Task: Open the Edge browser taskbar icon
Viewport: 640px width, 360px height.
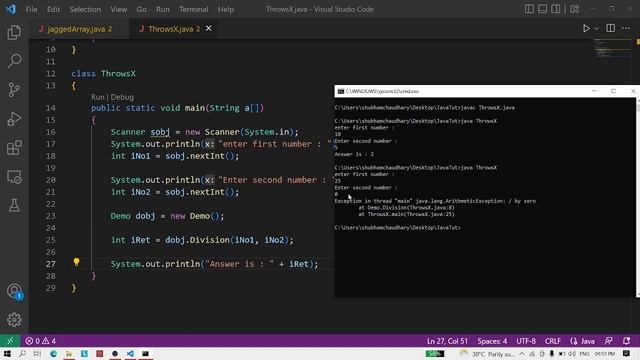Action: (53, 353)
